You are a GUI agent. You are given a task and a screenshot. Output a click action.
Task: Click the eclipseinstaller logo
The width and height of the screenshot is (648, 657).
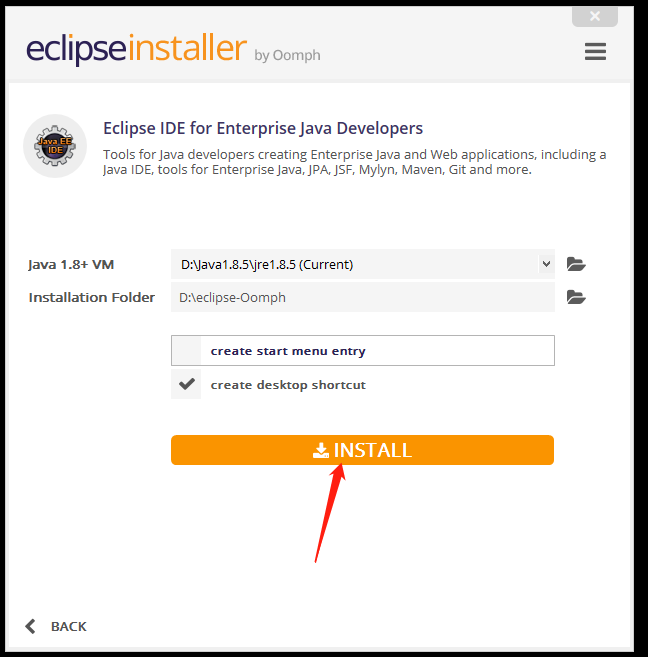[x=137, y=49]
